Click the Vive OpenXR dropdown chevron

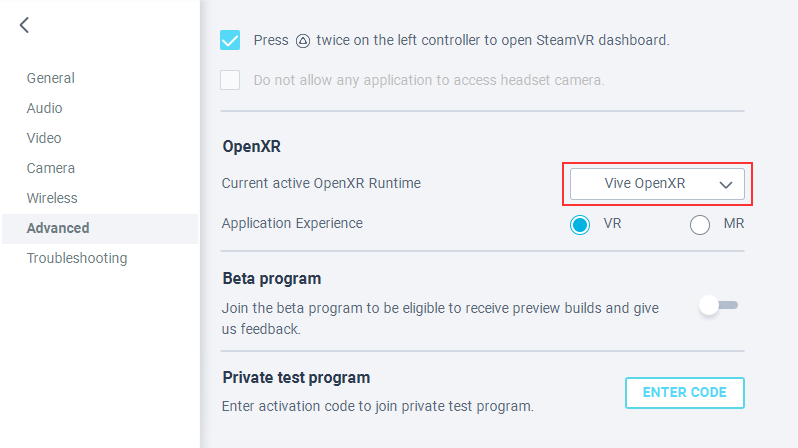coord(727,185)
